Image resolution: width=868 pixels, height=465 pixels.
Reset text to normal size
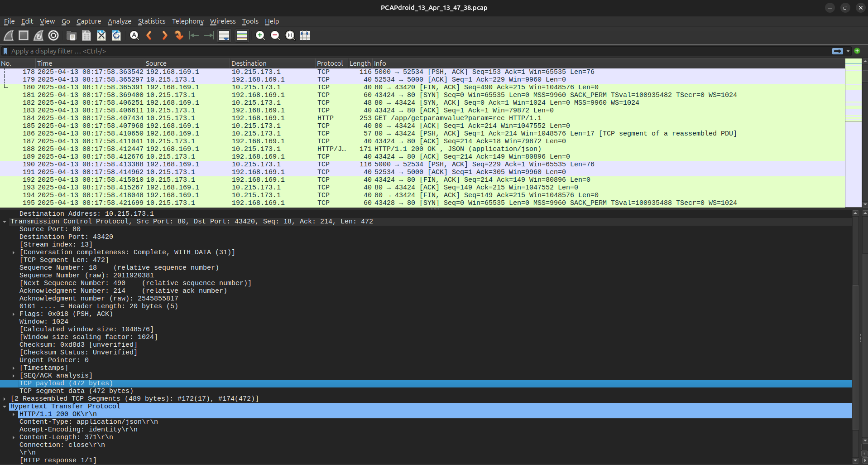click(x=290, y=35)
